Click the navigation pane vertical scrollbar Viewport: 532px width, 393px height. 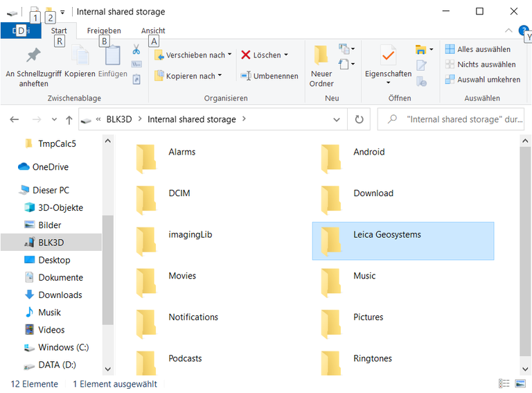point(107,270)
